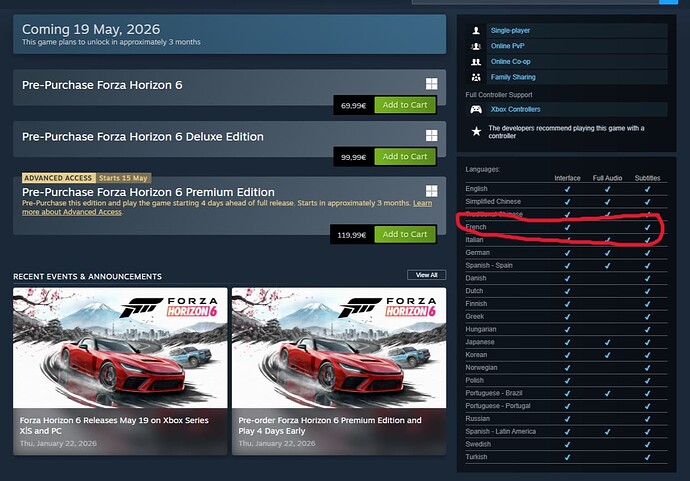690x481 pixels.
Task: Click the 'Pre-Purchase Forza Horizon 6 Deluxe Edition' title
Action: click(143, 136)
